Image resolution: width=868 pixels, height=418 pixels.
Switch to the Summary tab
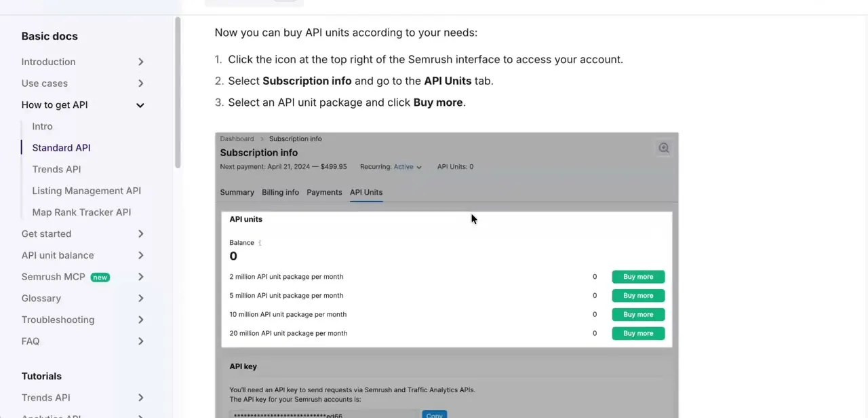pos(237,193)
